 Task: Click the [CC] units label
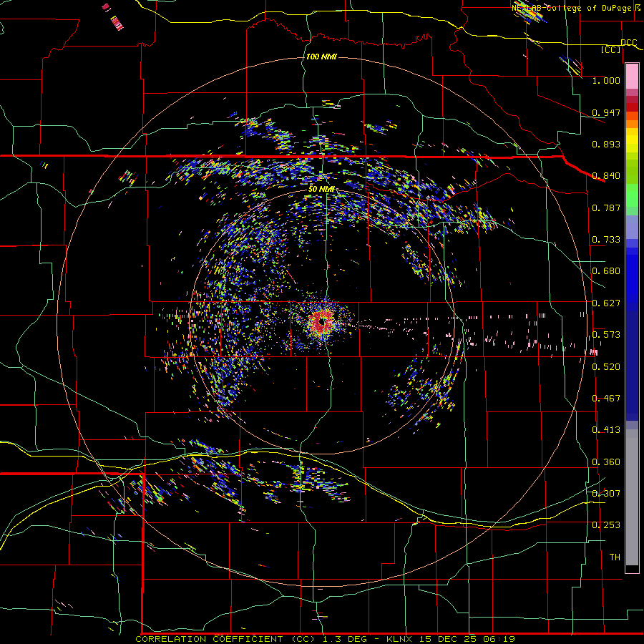point(611,49)
